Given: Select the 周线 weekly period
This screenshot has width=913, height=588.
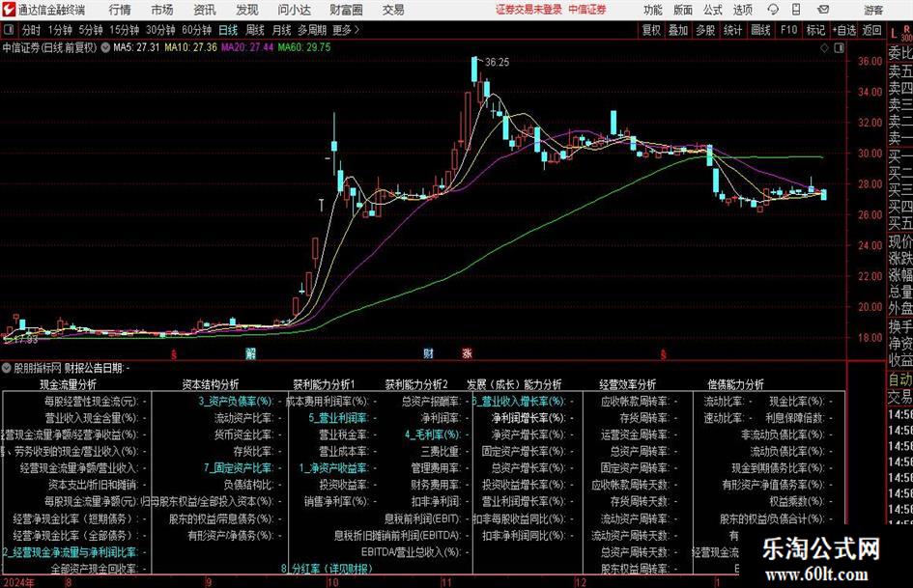Looking at the screenshot, I should click(255, 30).
